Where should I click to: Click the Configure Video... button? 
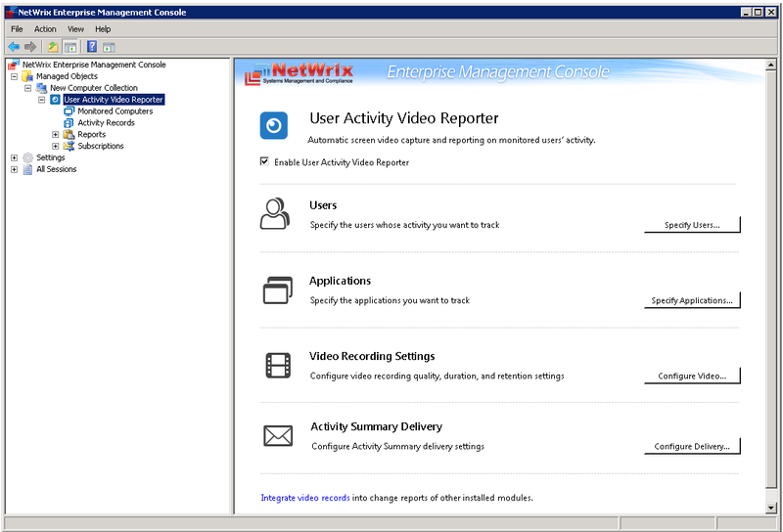tap(692, 376)
